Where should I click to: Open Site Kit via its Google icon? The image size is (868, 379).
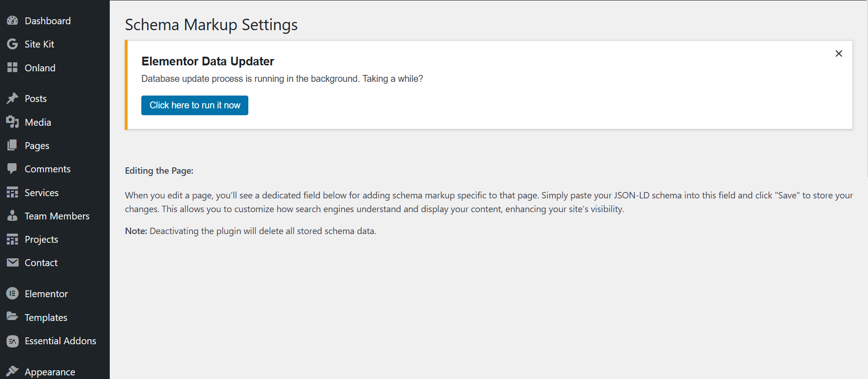12,44
